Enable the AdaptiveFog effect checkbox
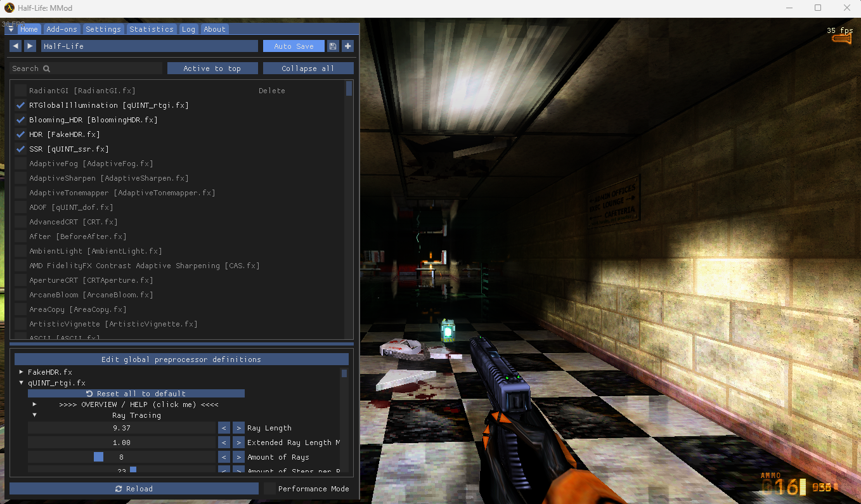This screenshot has width=861, height=504. pyautogui.click(x=21, y=164)
